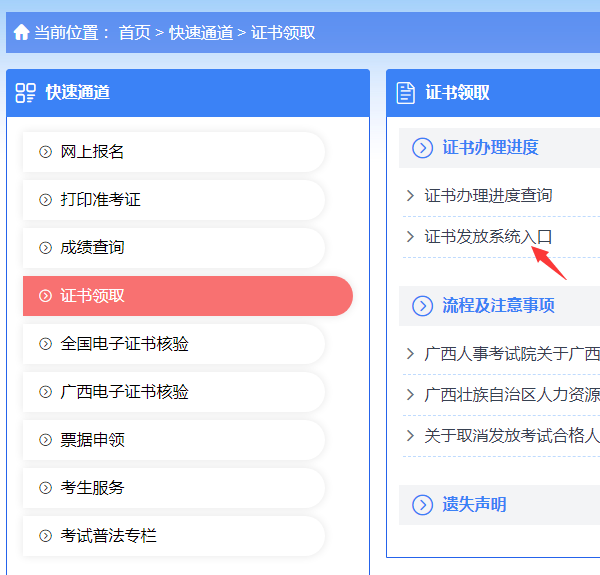
Task: Click the 快速通道 breadcrumb link
Action: [x=201, y=33]
